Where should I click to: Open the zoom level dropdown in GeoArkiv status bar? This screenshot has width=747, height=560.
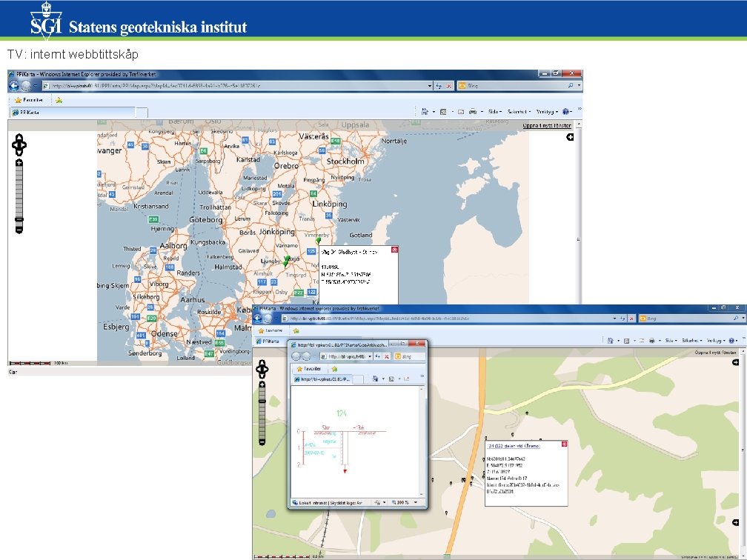416,502
